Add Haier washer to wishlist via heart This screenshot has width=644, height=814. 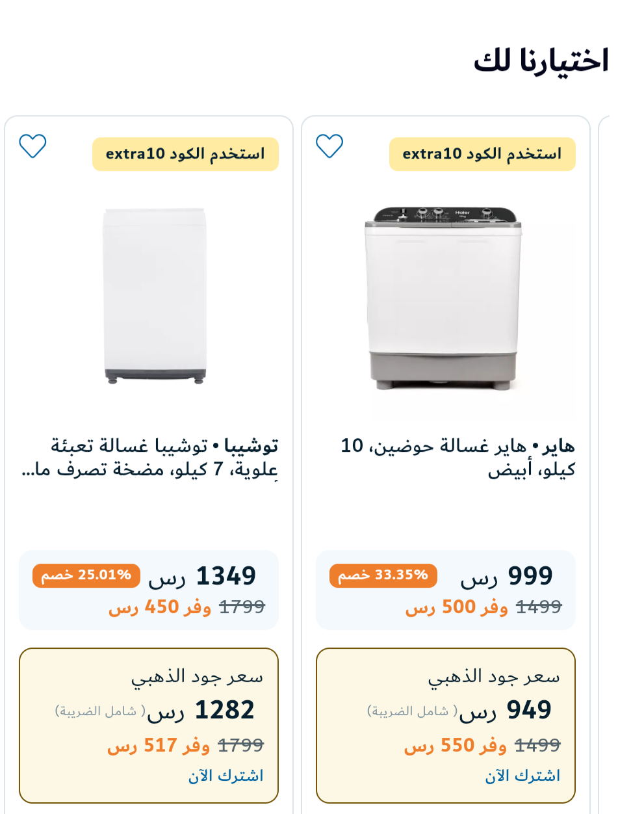[x=329, y=146]
